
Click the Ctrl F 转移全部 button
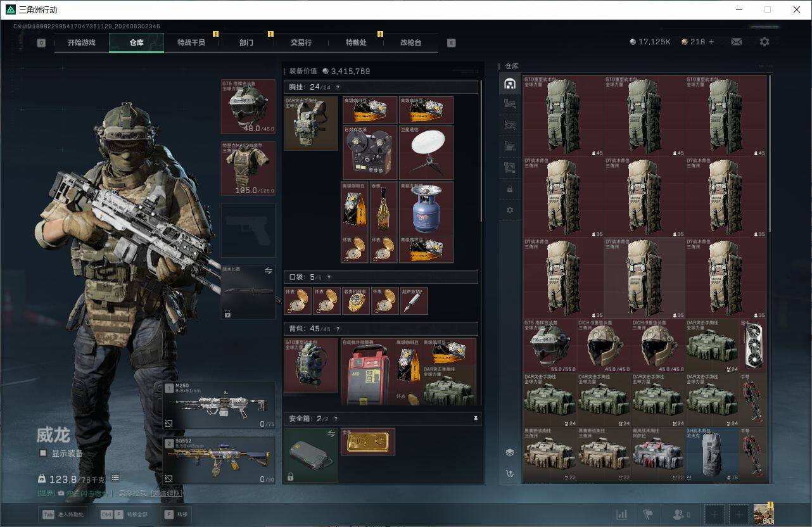click(x=125, y=514)
